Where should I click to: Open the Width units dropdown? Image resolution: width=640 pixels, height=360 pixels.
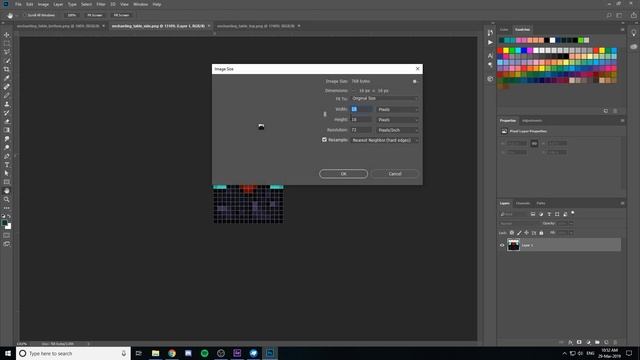(398, 109)
